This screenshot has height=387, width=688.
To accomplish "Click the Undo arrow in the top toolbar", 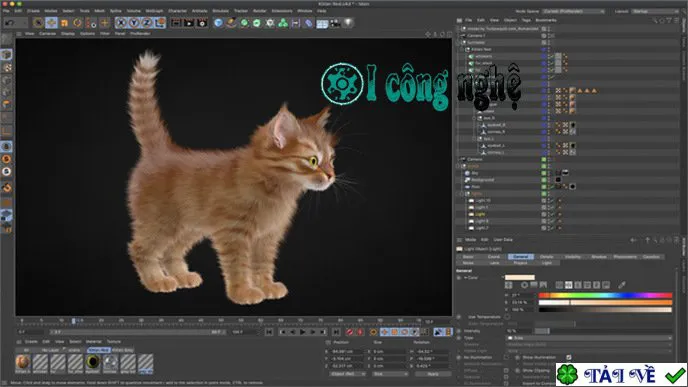I will 9,22.
